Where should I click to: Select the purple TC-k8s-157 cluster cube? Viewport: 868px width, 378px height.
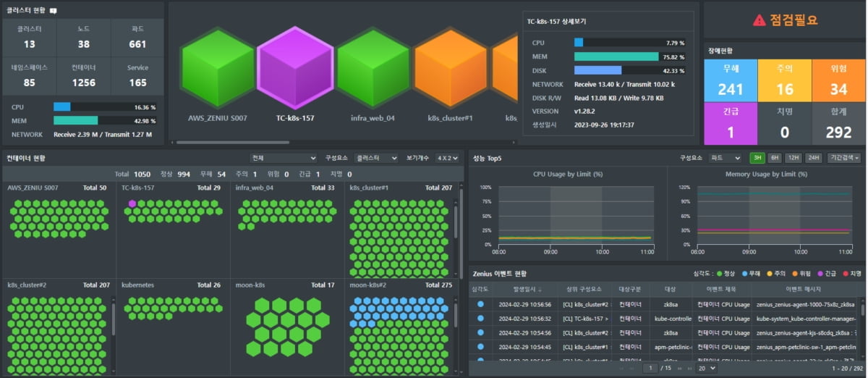294,67
